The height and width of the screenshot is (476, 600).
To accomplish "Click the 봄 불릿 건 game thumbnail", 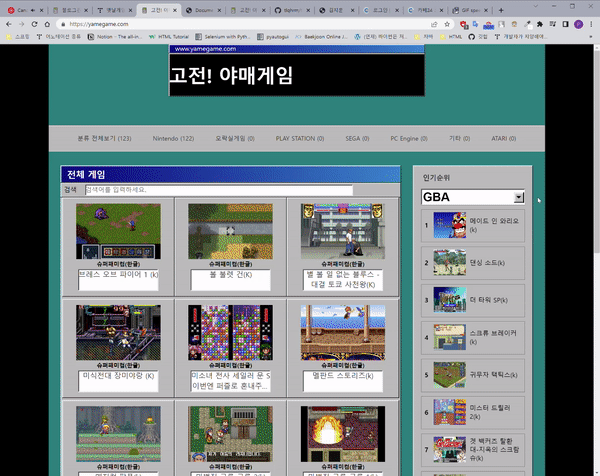I will 229,232.
